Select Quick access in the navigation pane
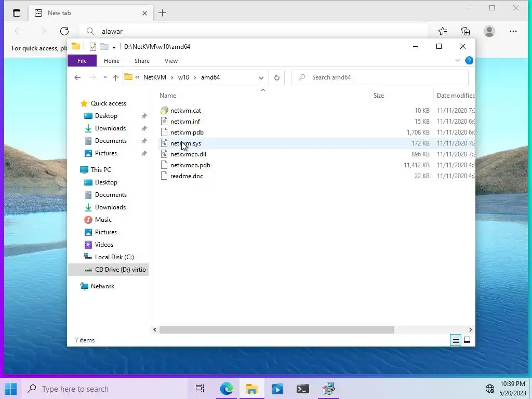 point(109,103)
